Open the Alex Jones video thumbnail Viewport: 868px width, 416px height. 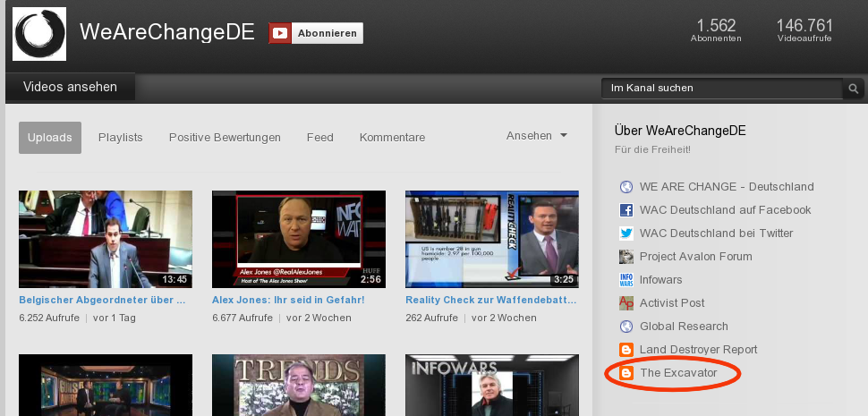299,239
